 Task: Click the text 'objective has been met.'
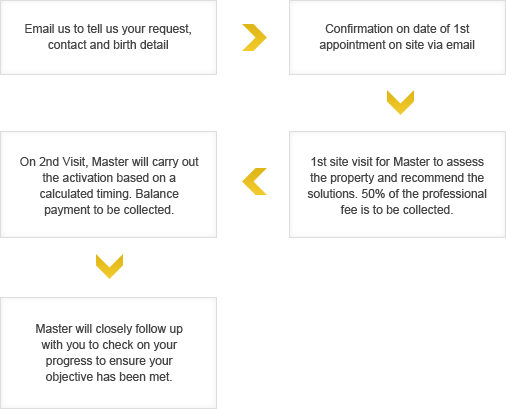pyautogui.click(x=109, y=377)
